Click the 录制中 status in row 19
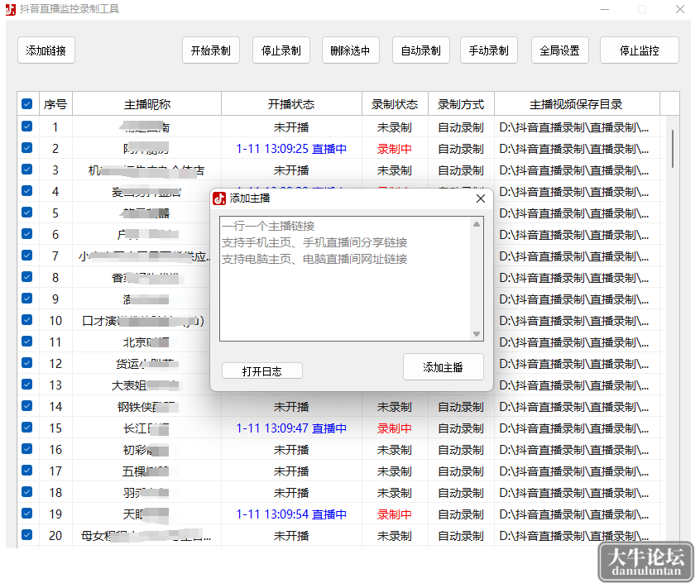The image size is (700, 588). coord(395,514)
